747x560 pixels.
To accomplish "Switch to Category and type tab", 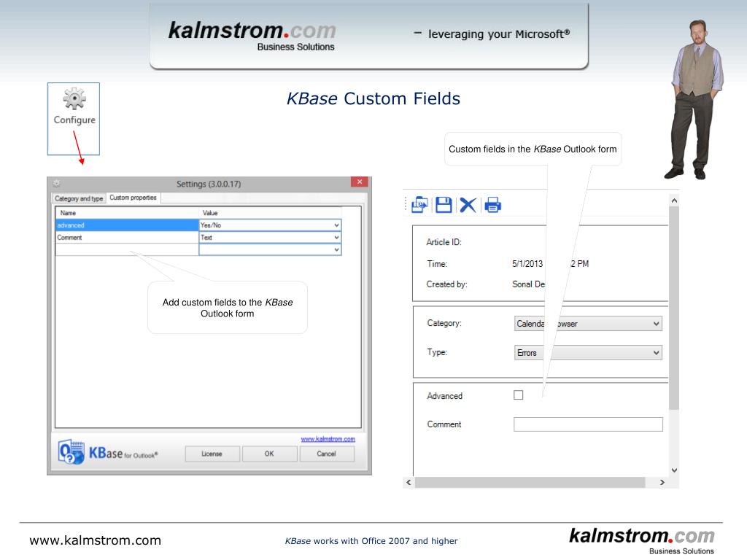I will 79,198.
